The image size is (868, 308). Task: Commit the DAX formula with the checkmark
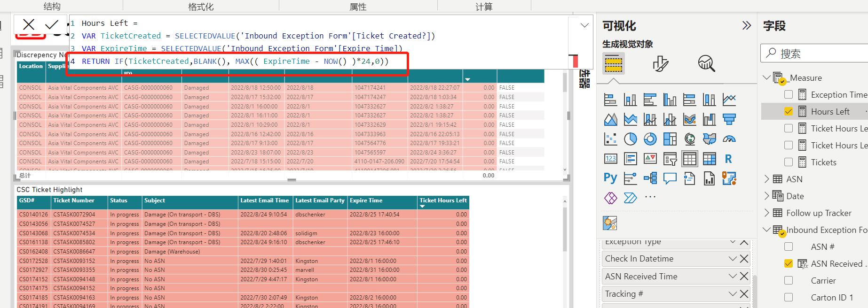(52, 24)
